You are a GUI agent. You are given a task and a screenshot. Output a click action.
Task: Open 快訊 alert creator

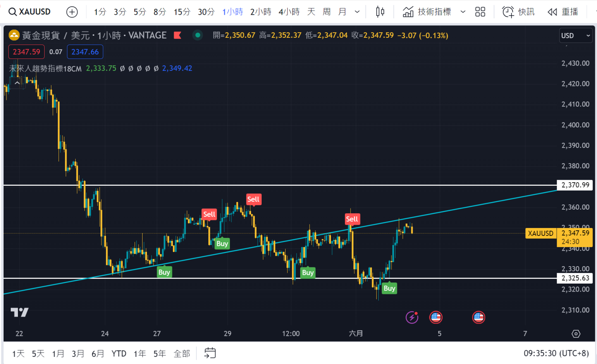(x=518, y=12)
